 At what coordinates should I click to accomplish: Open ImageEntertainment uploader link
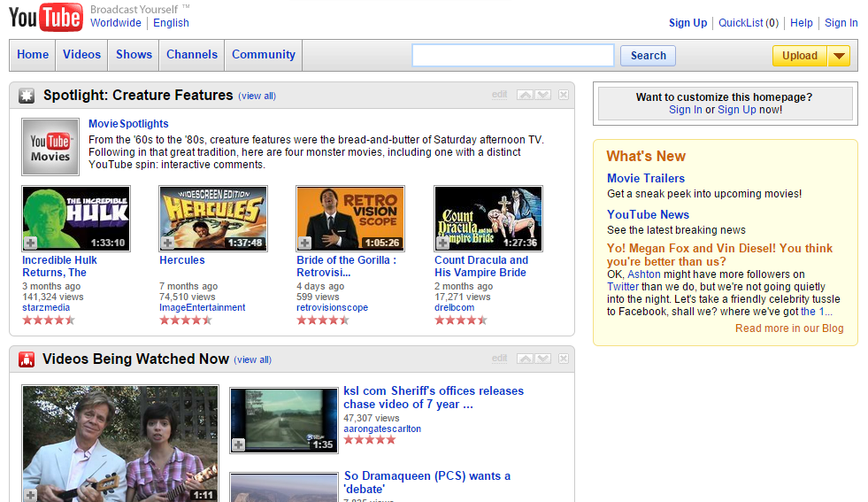click(x=202, y=307)
